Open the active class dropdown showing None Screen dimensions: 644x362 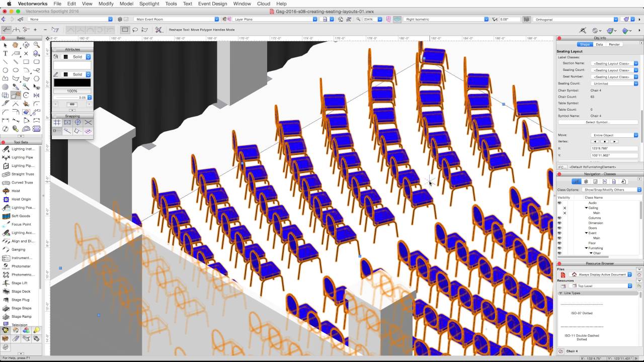click(x=70, y=19)
